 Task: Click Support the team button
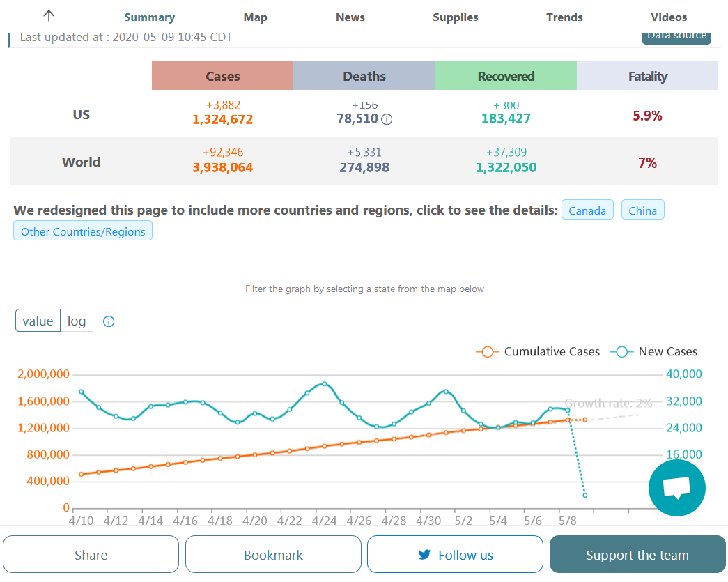point(637,554)
